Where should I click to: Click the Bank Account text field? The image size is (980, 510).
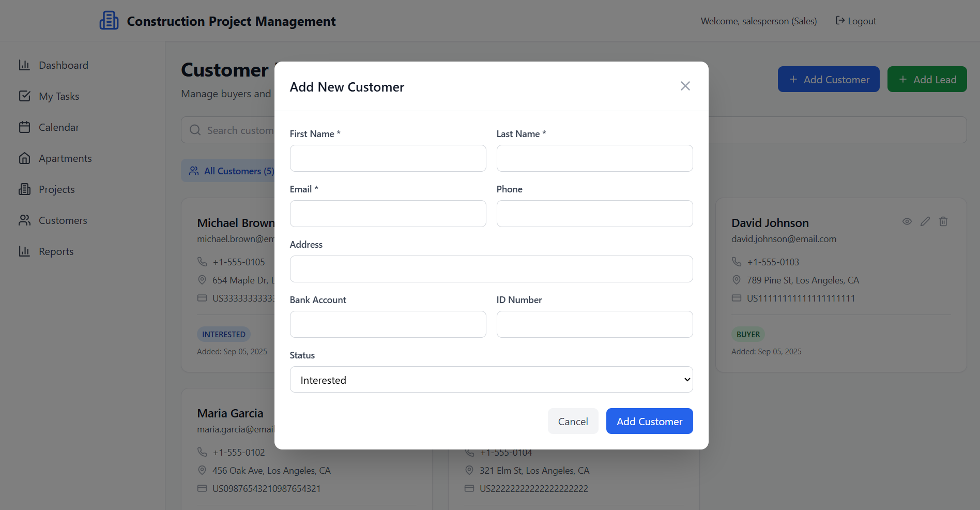(x=388, y=324)
